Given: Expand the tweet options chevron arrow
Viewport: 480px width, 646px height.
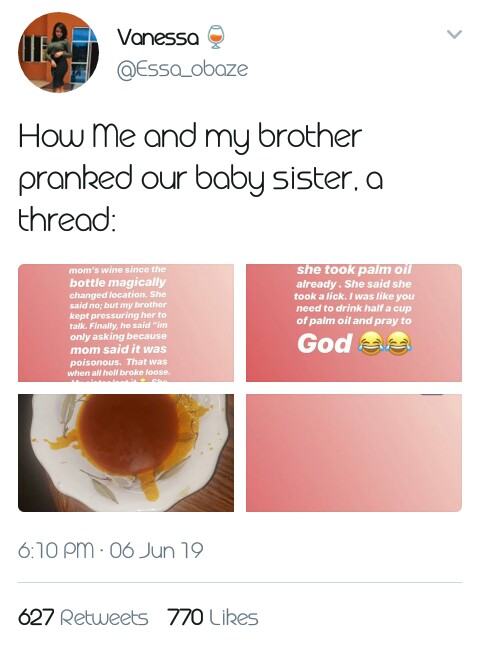Looking at the screenshot, I should click(x=454, y=34).
